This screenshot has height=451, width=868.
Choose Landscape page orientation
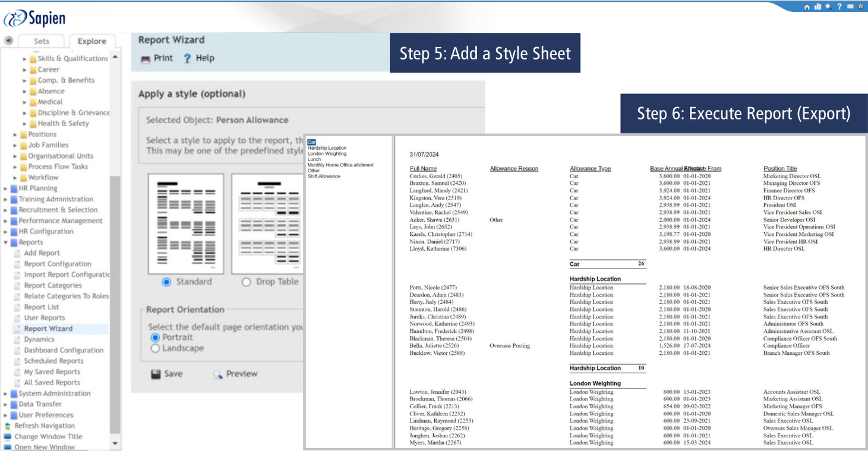(x=155, y=349)
